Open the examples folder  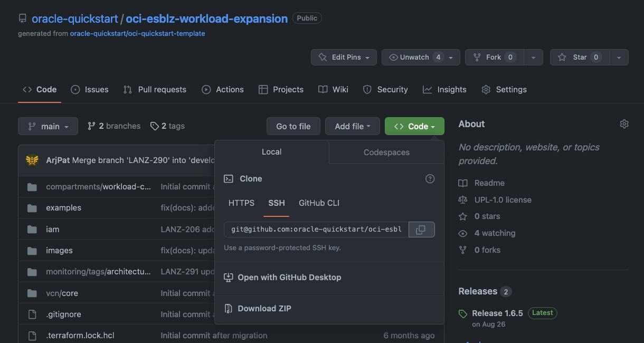point(63,207)
